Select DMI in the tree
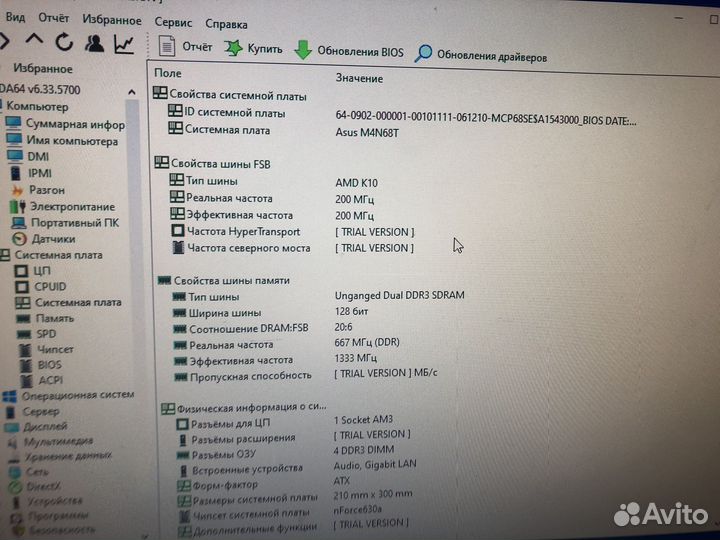Image resolution: width=720 pixels, height=540 pixels. [28, 157]
